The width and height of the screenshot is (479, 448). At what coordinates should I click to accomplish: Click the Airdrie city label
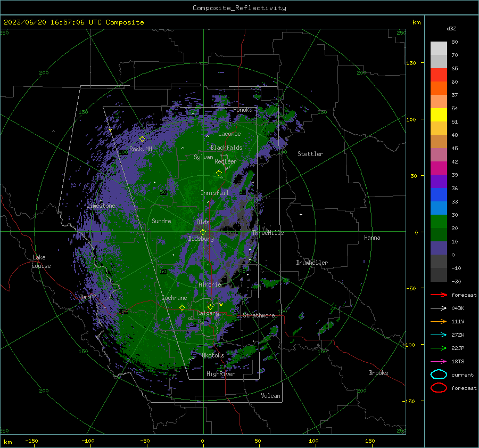click(x=210, y=284)
